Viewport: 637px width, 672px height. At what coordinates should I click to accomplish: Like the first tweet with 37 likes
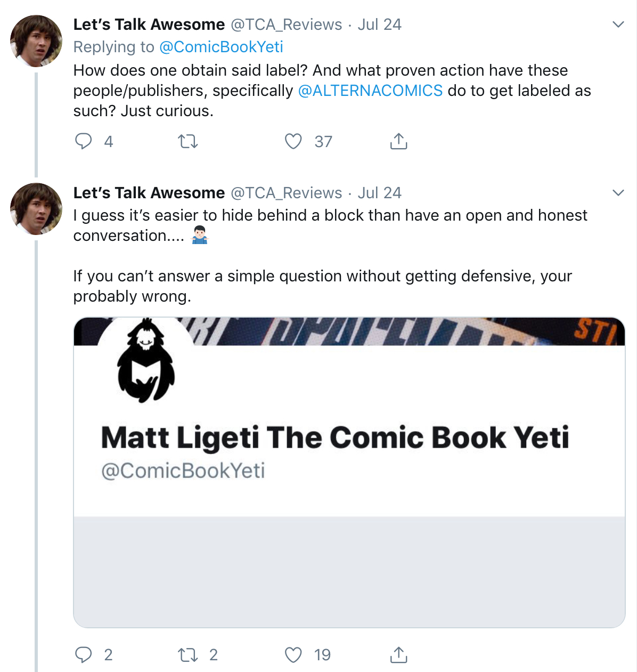(x=293, y=141)
